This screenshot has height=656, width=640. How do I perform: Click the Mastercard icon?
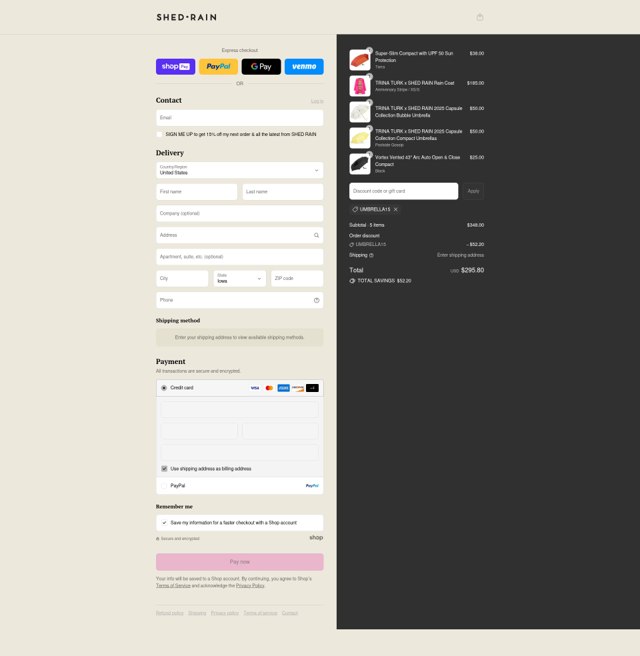tap(269, 388)
